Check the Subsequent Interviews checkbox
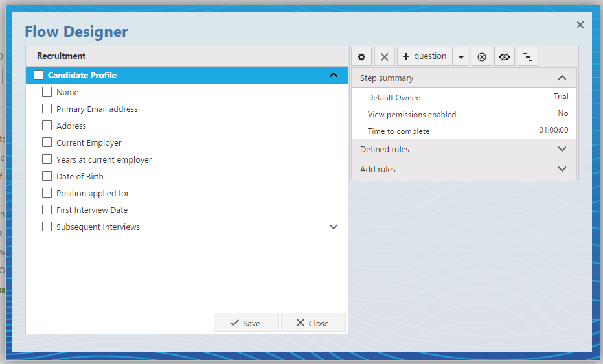The width and height of the screenshot is (603, 364). click(47, 227)
